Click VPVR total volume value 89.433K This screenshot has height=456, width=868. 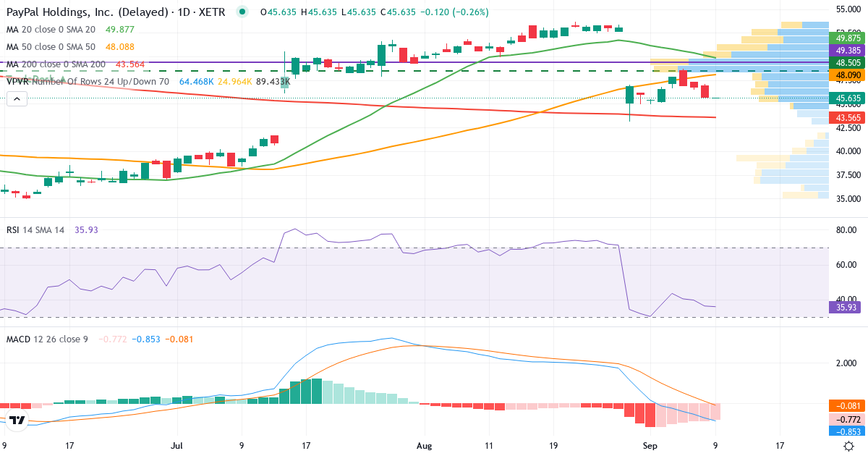273,82
